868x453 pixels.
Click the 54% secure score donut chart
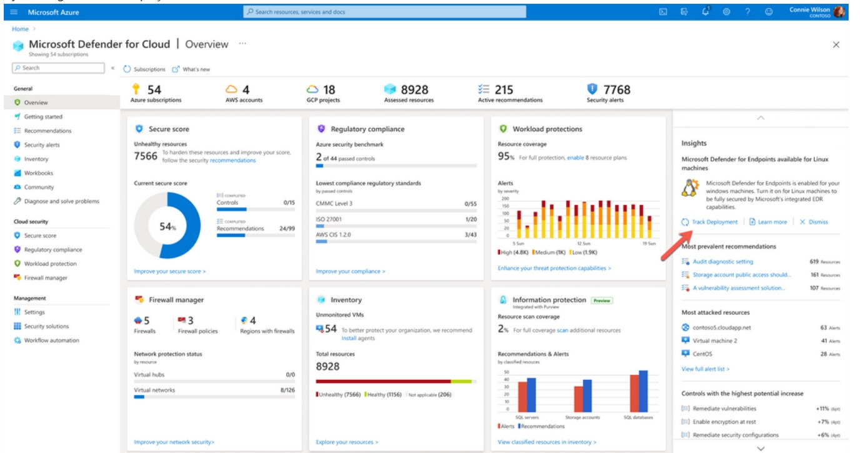pyautogui.click(x=167, y=226)
